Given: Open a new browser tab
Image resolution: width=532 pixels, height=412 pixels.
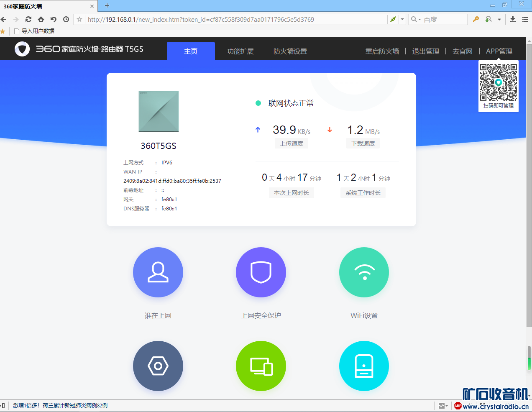Looking at the screenshot, I should point(107,5).
